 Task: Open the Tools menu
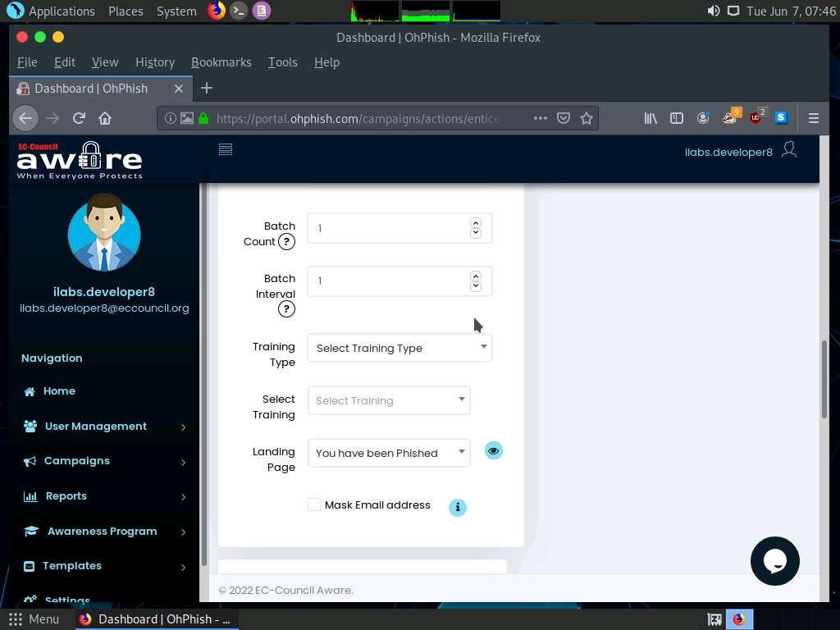[283, 62]
